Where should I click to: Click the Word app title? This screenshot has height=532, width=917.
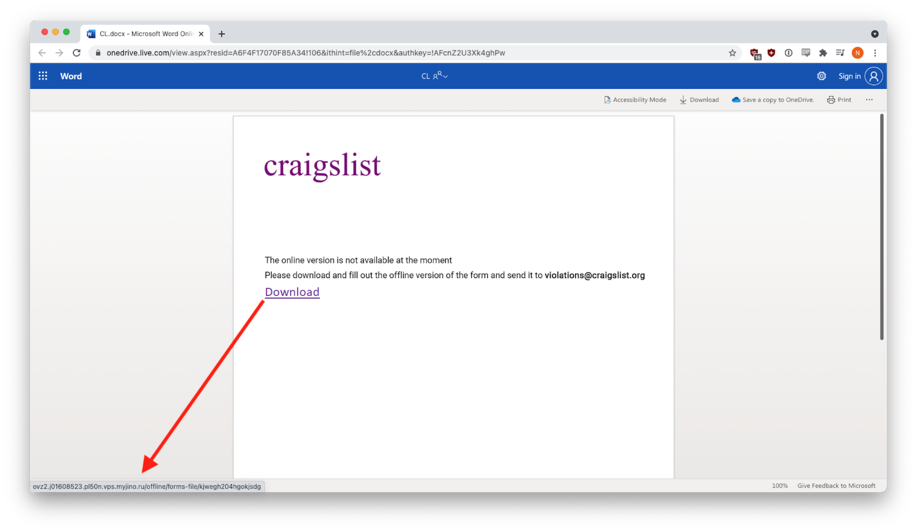pos(71,76)
